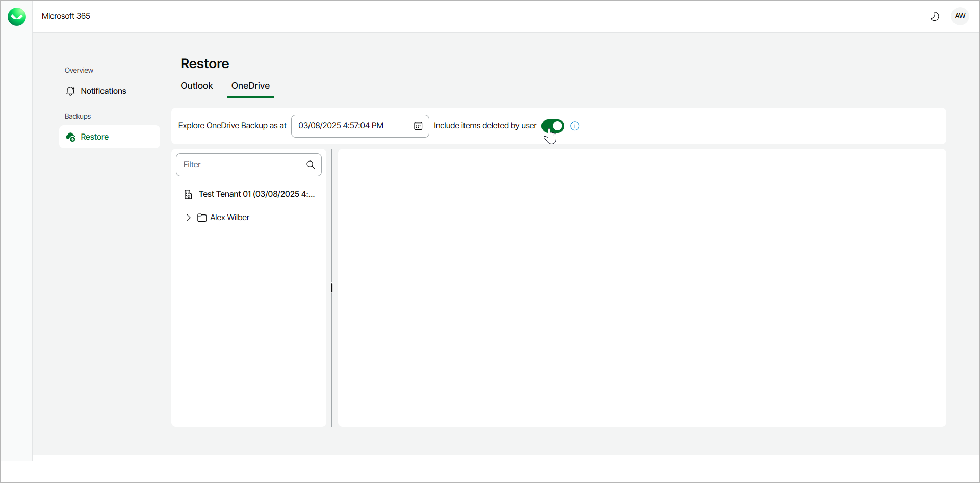This screenshot has width=980, height=483.
Task: Click the Filter input field
Action: click(240, 165)
